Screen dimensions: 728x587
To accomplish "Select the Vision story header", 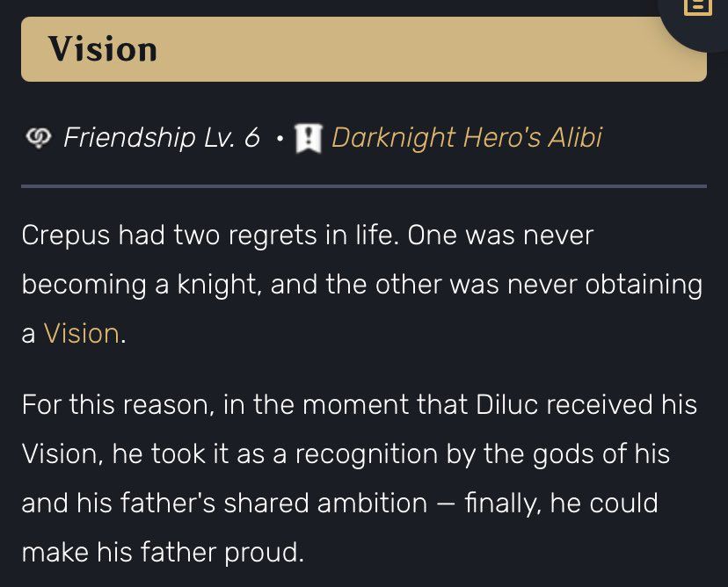I will 103,49.
